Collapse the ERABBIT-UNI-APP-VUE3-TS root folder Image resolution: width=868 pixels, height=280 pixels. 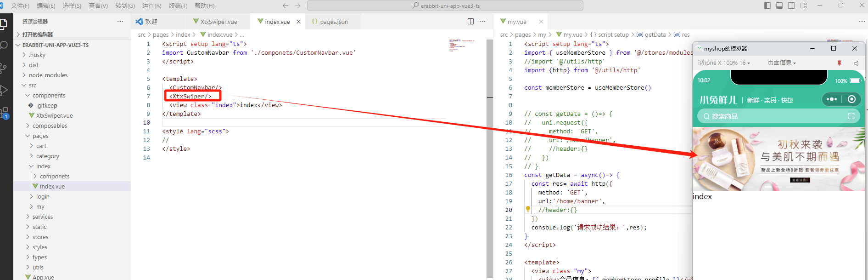(72, 45)
